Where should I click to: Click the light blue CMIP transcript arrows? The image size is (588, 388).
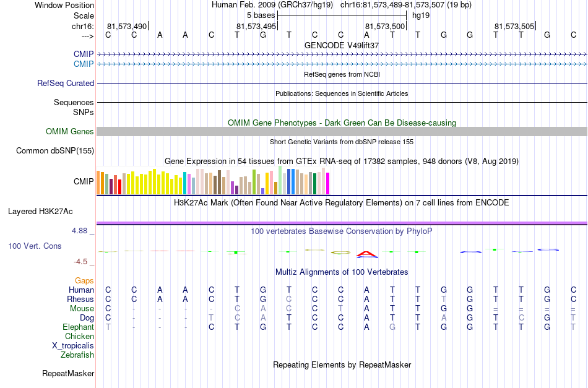[x=342, y=64]
